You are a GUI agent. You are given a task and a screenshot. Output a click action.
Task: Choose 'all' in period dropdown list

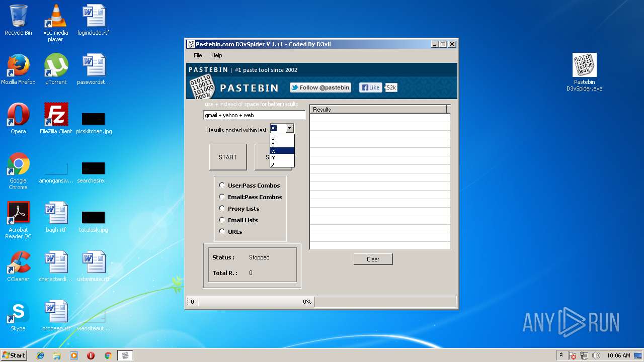[x=282, y=138]
